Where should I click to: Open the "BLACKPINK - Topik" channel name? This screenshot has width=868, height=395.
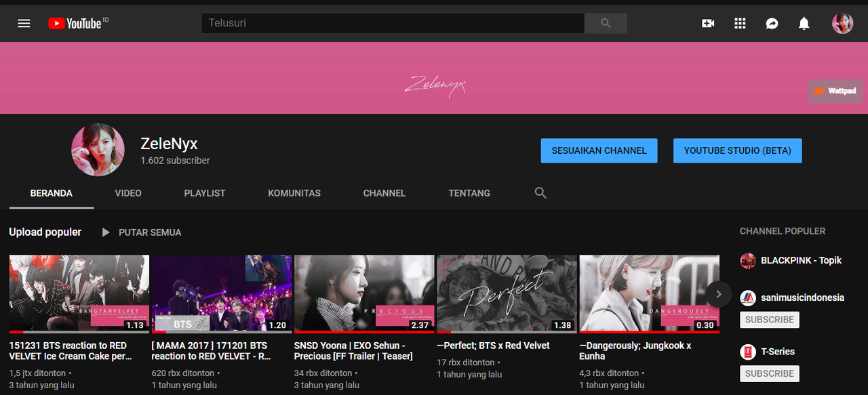(801, 260)
